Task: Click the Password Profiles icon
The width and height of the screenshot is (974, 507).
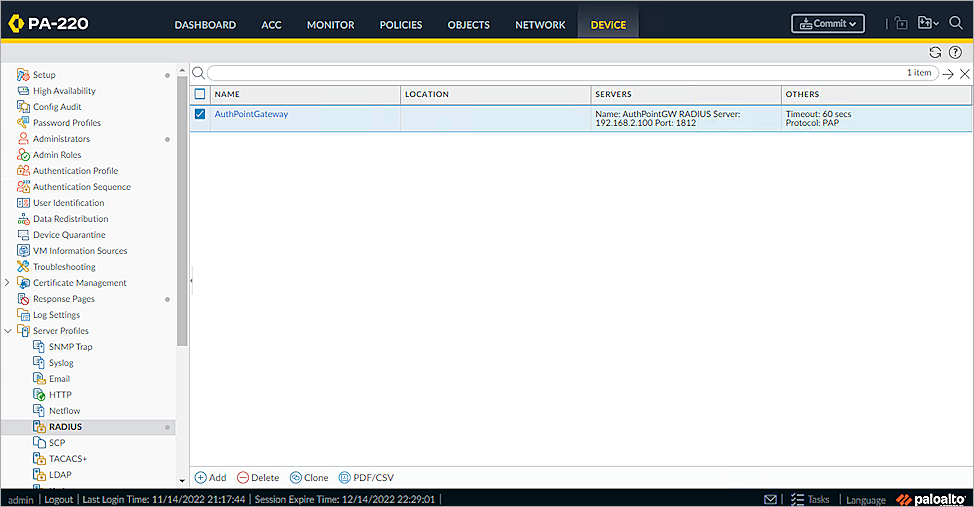Action: 23,122
